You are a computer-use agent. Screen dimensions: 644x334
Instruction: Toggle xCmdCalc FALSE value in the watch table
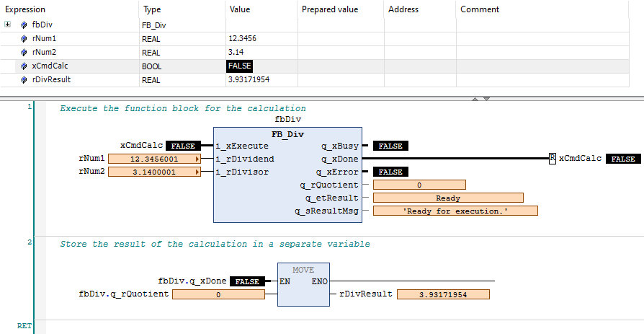pyautogui.click(x=240, y=66)
